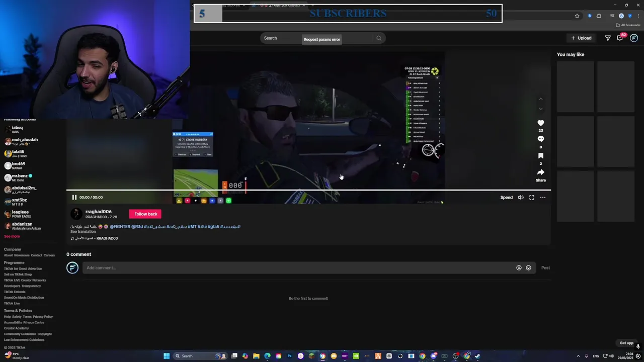Viewport: 644px width, 362px height.
Task: Open the Careers footer link
Action: coord(49,255)
